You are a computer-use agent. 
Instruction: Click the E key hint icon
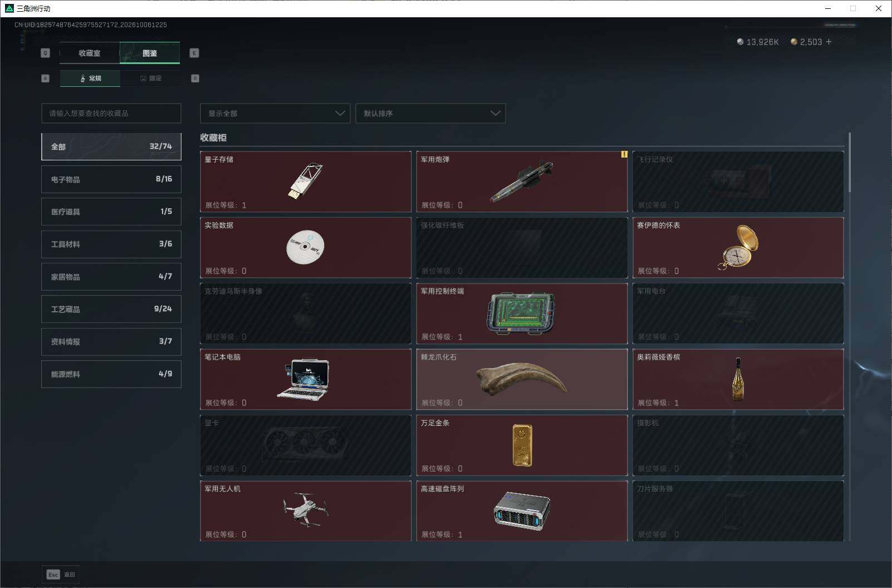pyautogui.click(x=194, y=53)
